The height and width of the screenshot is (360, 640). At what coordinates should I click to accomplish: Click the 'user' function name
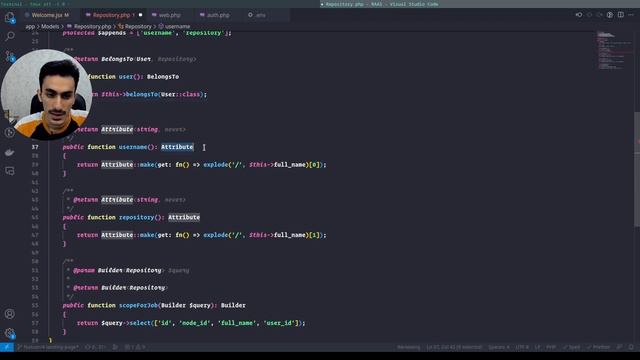click(126, 77)
